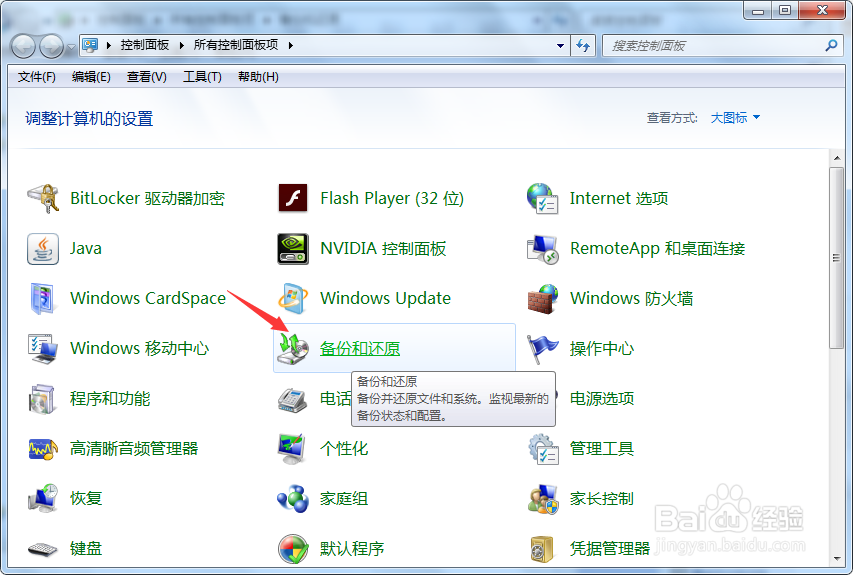Image resolution: width=853 pixels, height=575 pixels.
Task: Open the 文件(F) menu
Action: (x=36, y=77)
